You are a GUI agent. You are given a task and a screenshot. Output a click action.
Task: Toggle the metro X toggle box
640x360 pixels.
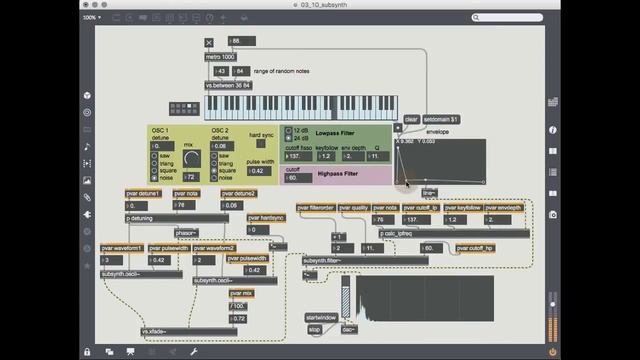tap(209, 42)
